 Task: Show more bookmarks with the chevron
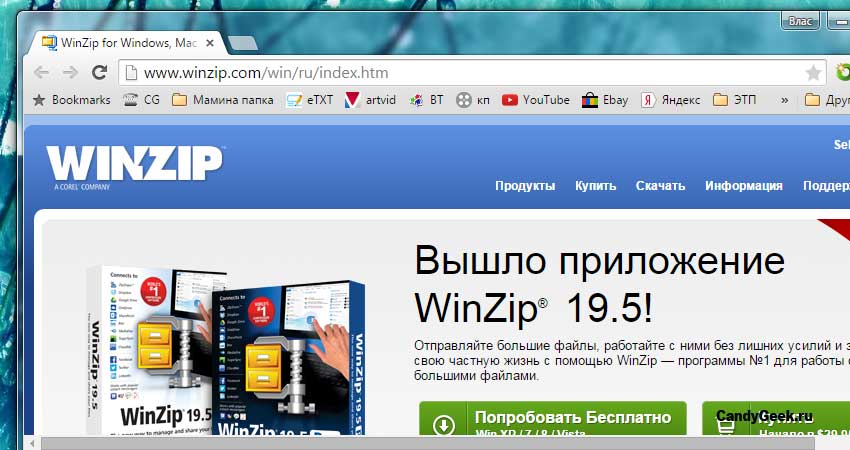[x=784, y=100]
